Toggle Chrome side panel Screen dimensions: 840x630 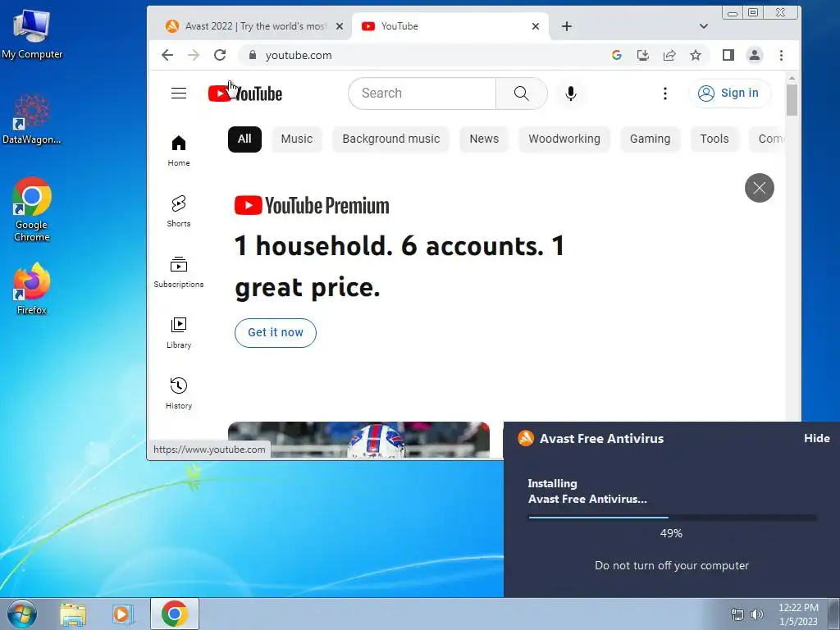[728, 55]
